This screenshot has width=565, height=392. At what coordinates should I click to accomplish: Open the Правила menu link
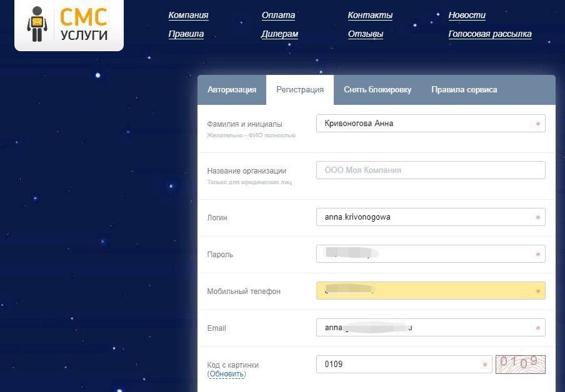tap(186, 34)
